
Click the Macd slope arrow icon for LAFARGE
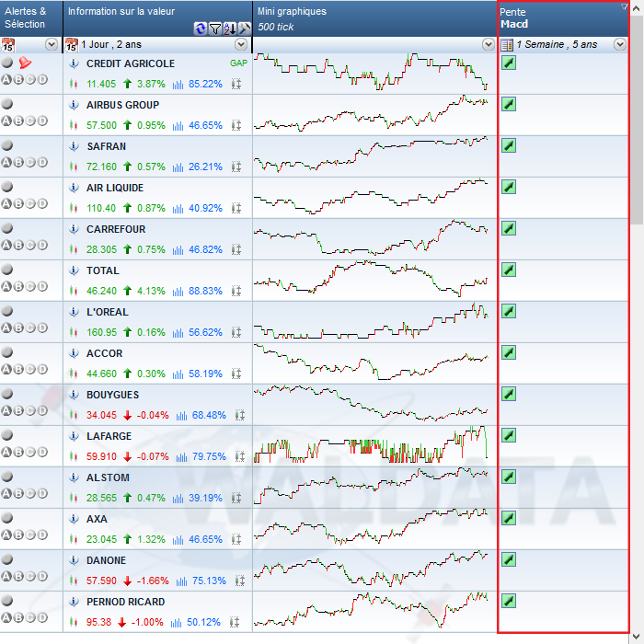pos(509,435)
